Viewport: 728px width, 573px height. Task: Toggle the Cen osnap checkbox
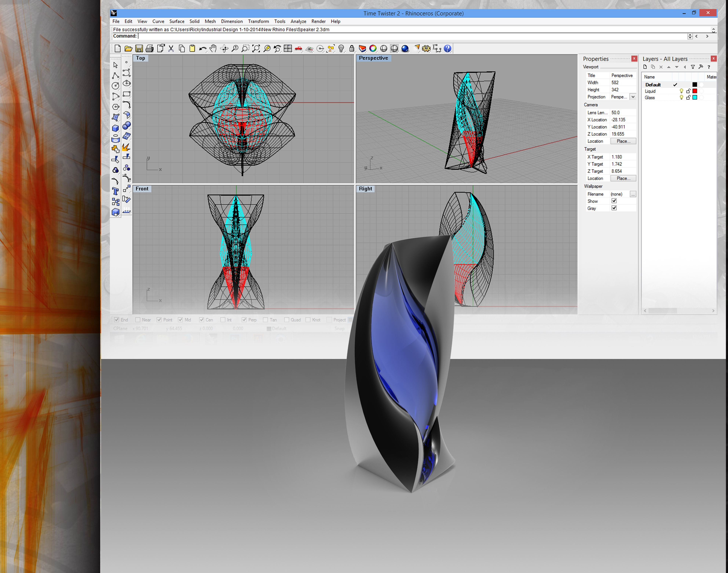[201, 320]
